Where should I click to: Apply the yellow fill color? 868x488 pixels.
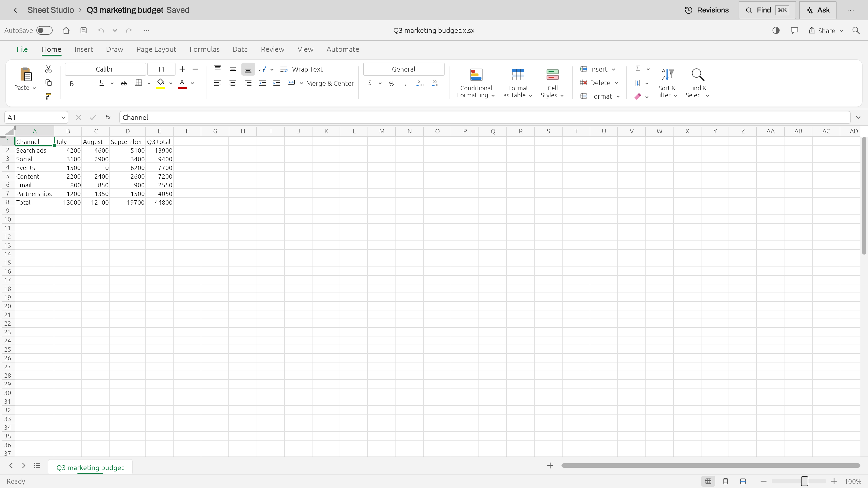(x=160, y=84)
